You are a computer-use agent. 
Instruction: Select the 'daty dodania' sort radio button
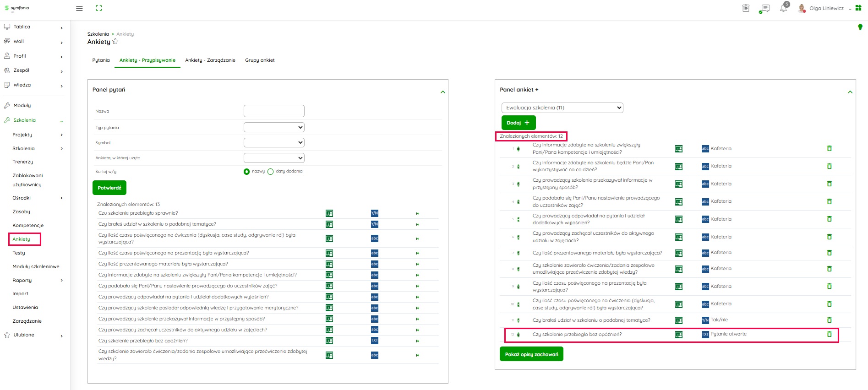(271, 172)
